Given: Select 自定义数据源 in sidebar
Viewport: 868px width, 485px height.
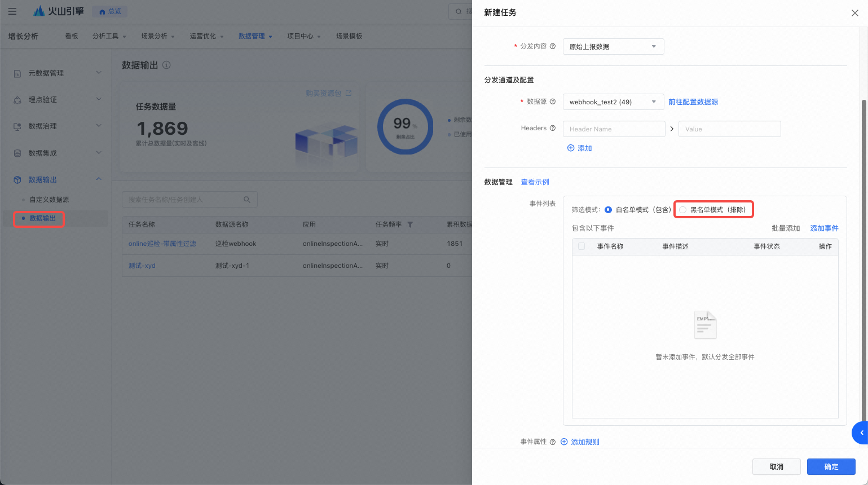Looking at the screenshot, I should (x=49, y=200).
